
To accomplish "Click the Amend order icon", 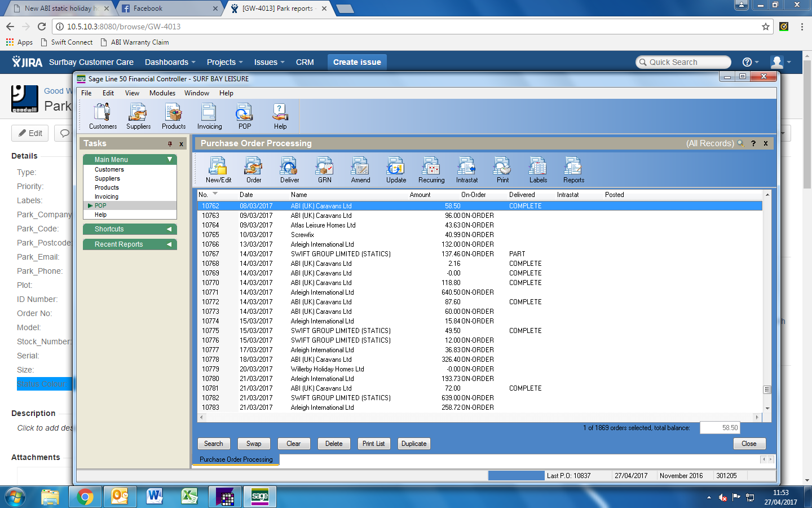I will pyautogui.click(x=360, y=169).
